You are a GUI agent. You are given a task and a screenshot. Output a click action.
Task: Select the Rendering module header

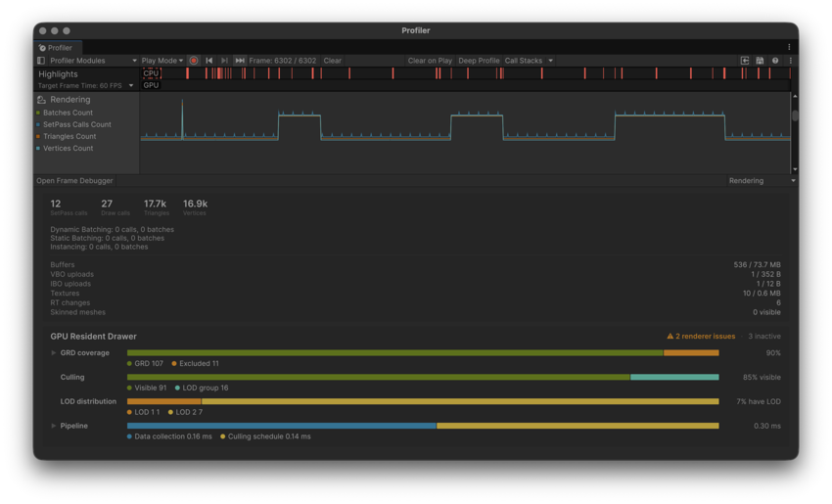(x=69, y=100)
